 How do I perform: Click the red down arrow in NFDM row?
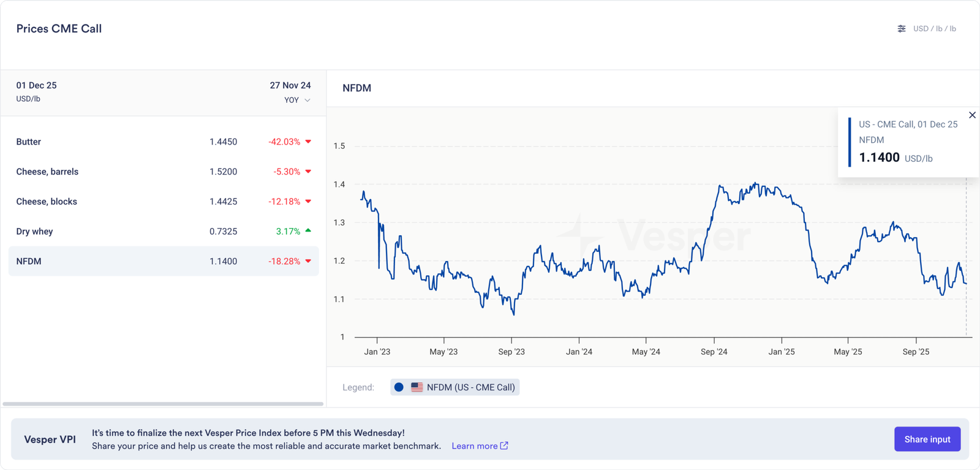(308, 261)
